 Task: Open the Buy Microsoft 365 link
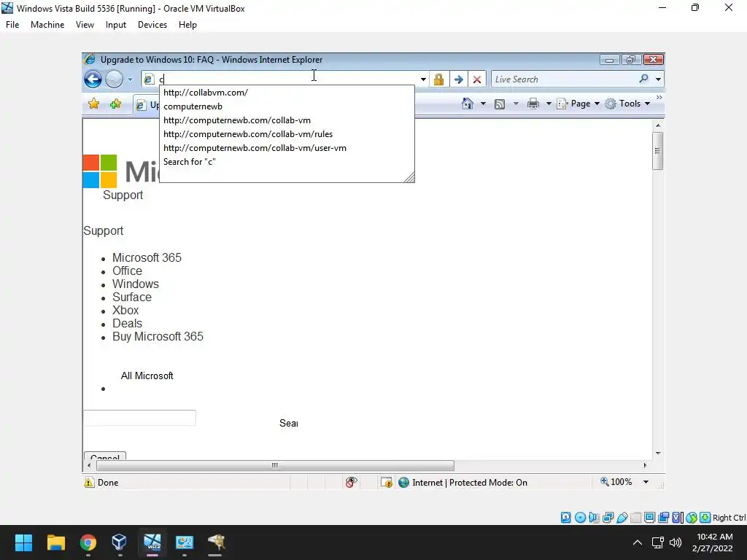tap(158, 337)
